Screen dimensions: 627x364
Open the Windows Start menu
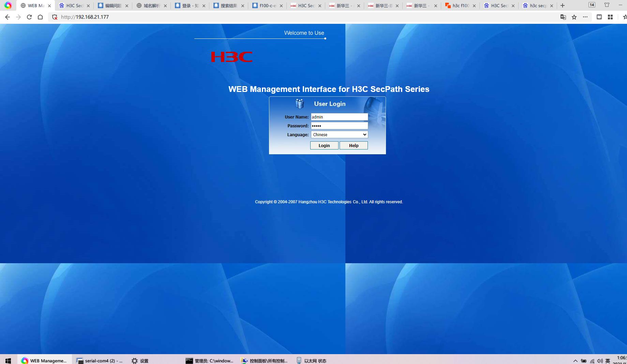[8, 361]
